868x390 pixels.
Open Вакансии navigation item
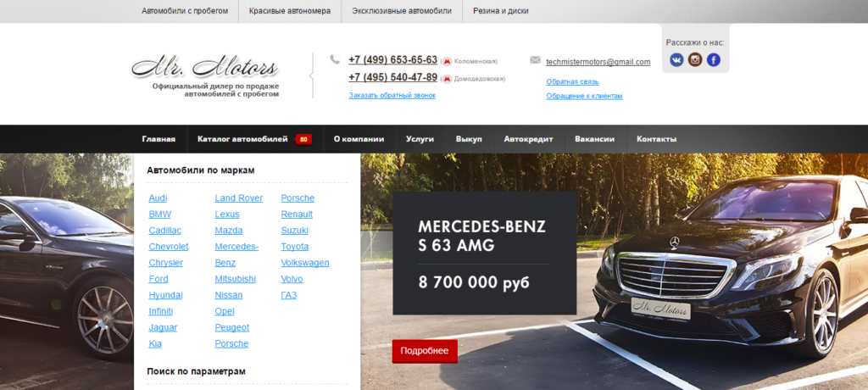[x=594, y=139]
